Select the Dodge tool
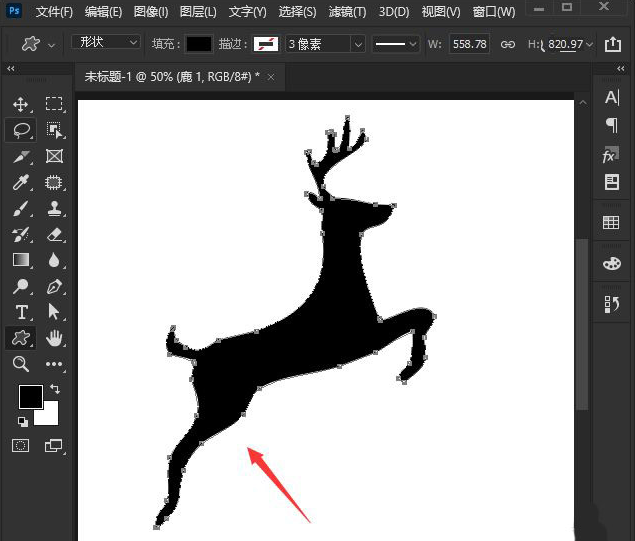This screenshot has width=635, height=541. [x=20, y=286]
